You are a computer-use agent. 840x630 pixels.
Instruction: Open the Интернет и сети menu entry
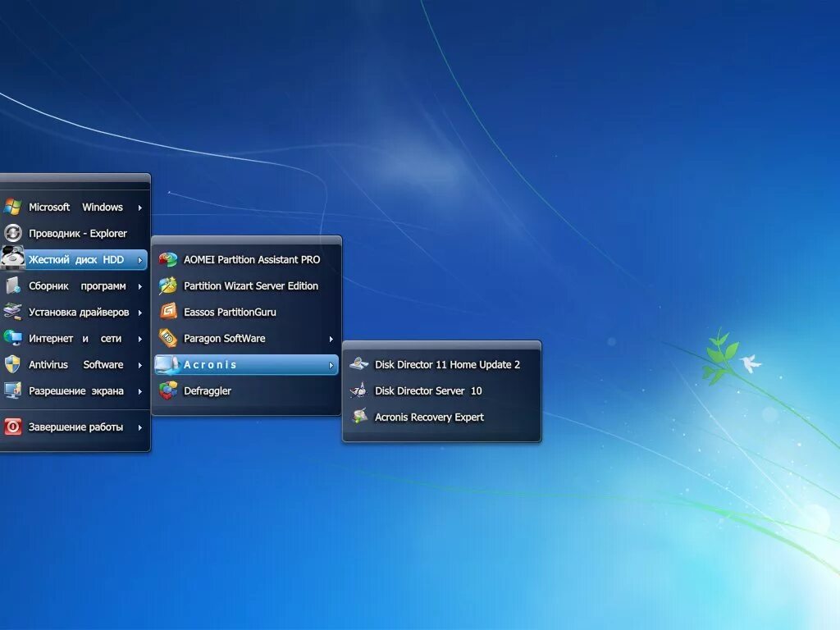click(x=74, y=338)
